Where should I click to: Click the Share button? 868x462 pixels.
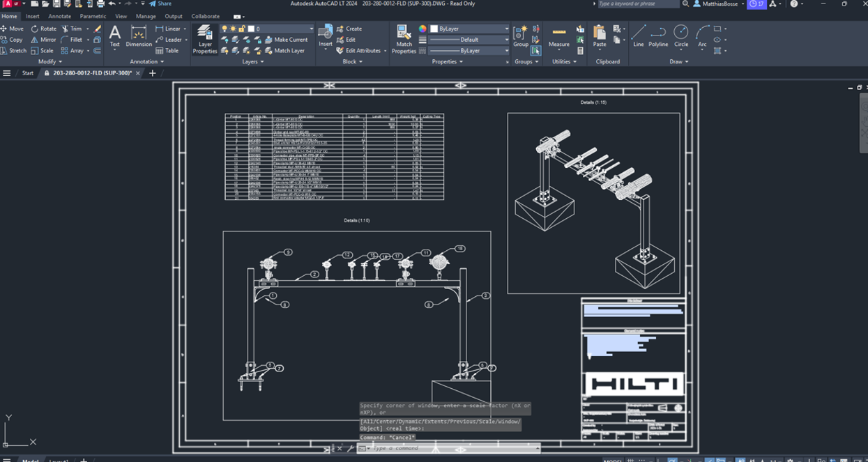click(x=160, y=3)
